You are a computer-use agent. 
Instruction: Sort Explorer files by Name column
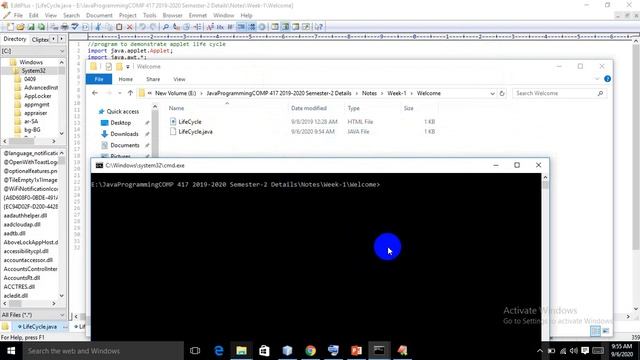pos(176,108)
